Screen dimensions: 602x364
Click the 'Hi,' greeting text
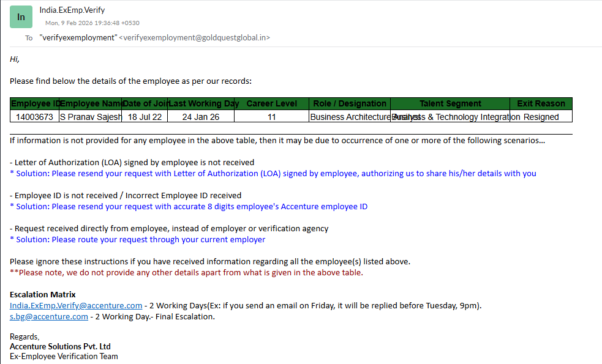(15, 59)
